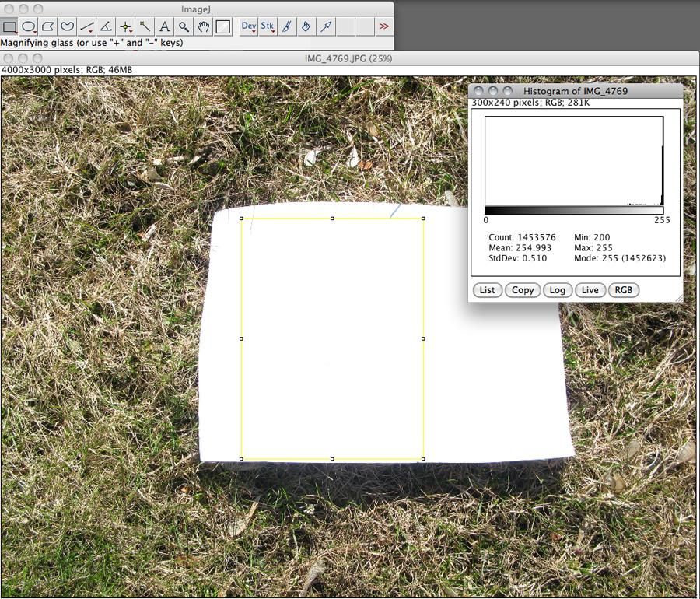Screen dimensions: 700x599
Task: Select the Angle tool
Action: click(x=106, y=26)
